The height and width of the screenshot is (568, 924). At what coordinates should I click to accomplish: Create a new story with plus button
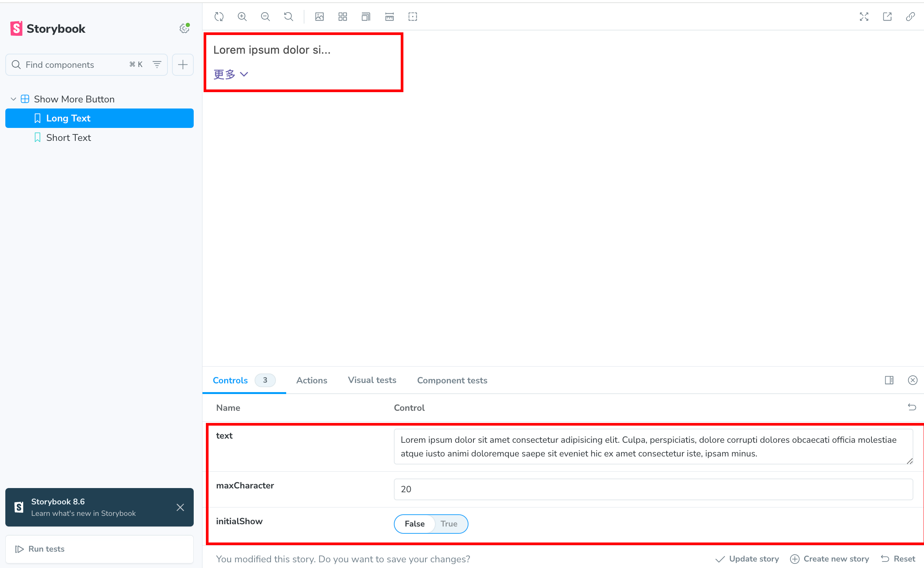pyautogui.click(x=183, y=65)
